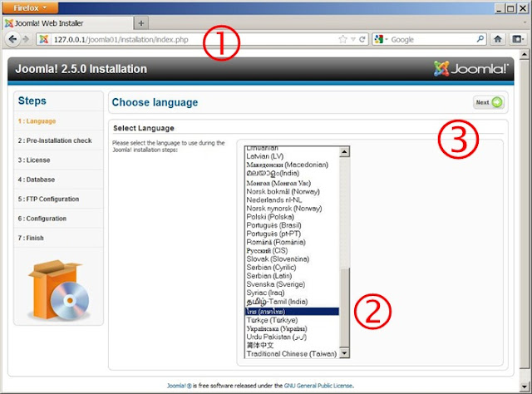Select the highlighted Thai language entry

(x=292, y=311)
